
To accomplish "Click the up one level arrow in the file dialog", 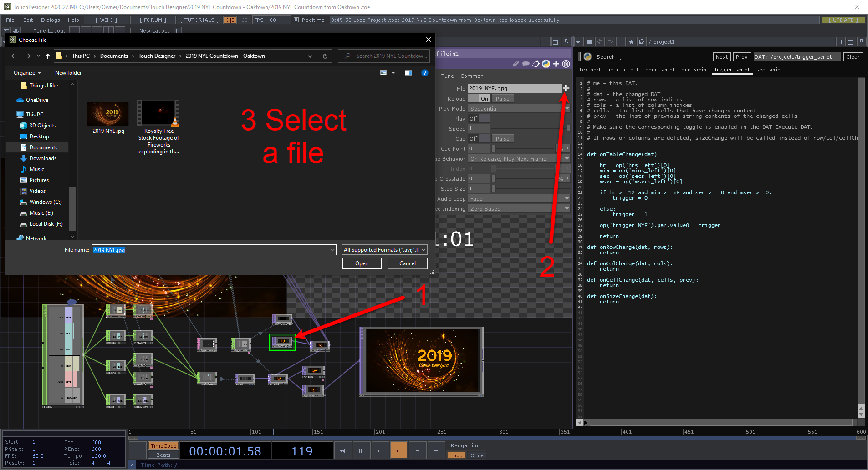I will pyautogui.click(x=48, y=56).
